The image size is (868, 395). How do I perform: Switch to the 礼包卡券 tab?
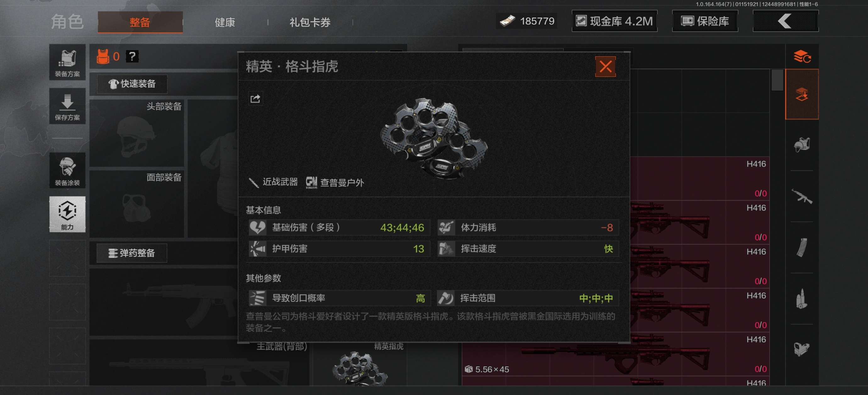[310, 22]
